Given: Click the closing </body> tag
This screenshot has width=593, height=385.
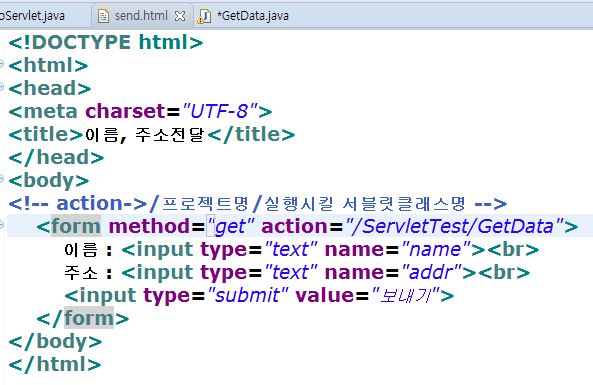Looking at the screenshot, I should pyautogui.click(x=55, y=342).
